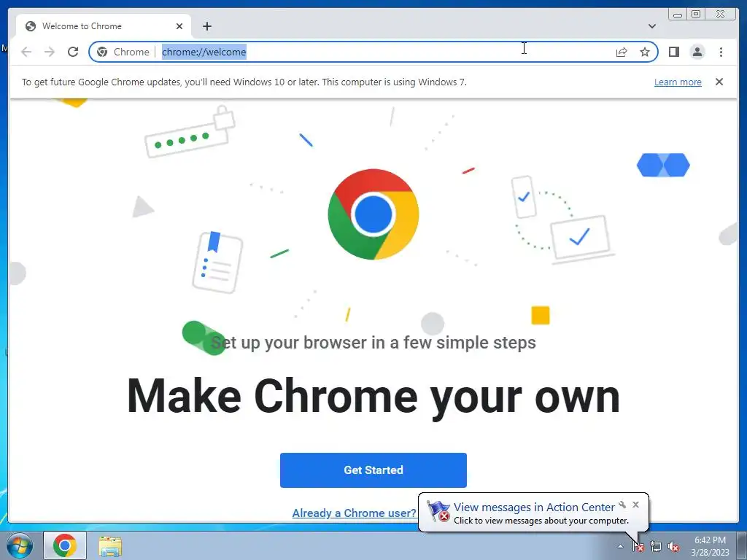Screen dimensions: 747x560
Task: Click the Action Center flag in the balloon
Action: pos(438,511)
